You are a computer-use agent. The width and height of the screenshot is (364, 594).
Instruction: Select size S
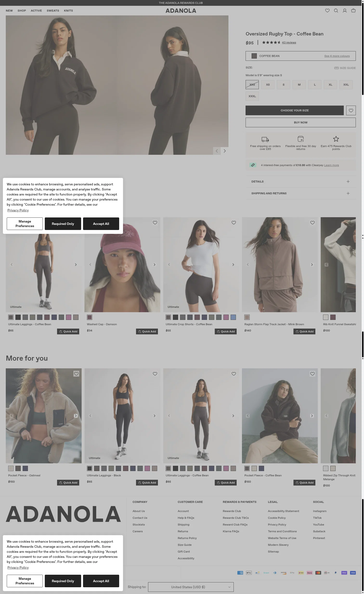pos(284,85)
